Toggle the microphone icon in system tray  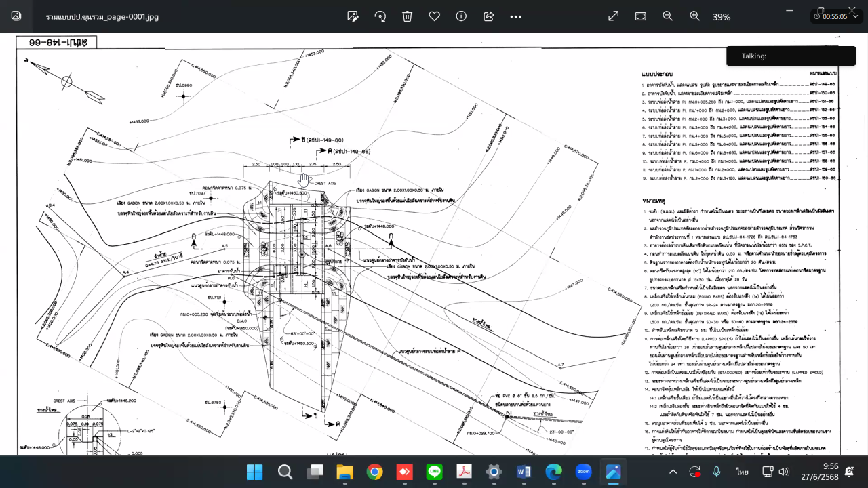(x=716, y=472)
